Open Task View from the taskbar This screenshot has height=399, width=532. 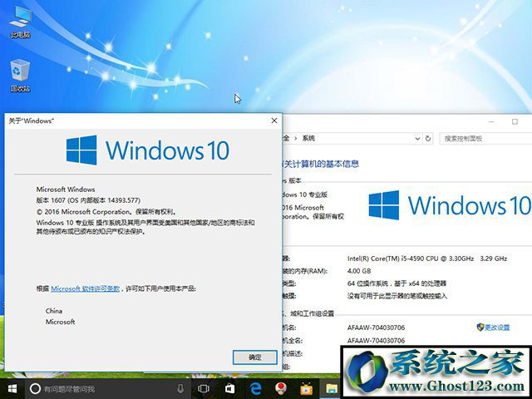pyautogui.click(x=204, y=389)
